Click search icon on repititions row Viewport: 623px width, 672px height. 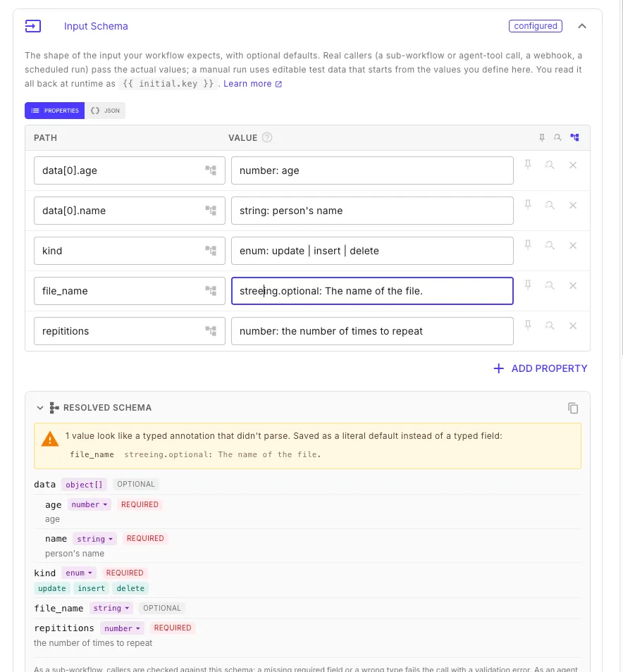click(x=549, y=325)
